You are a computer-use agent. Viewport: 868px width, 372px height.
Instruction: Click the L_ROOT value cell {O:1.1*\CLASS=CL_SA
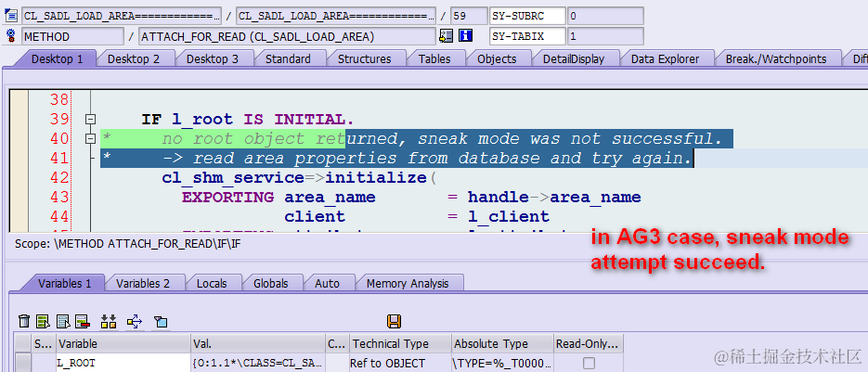(x=258, y=364)
